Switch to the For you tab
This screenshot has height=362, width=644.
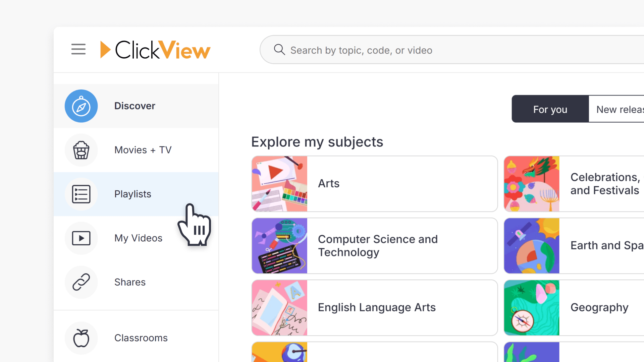tap(550, 109)
